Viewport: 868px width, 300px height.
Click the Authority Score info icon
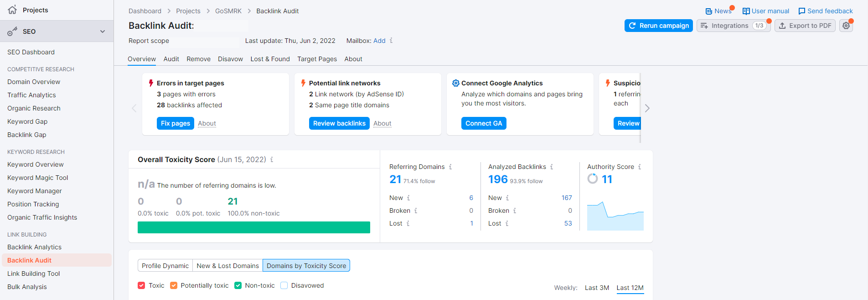pos(640,167)
